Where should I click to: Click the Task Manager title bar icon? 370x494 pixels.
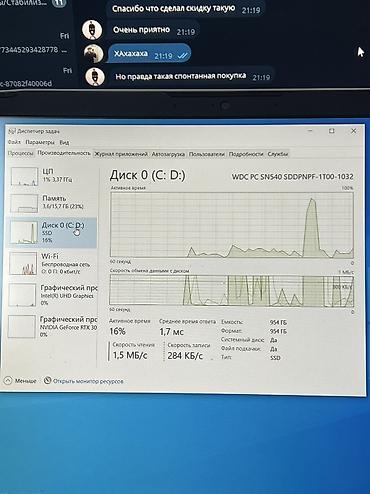pos(11,131)
